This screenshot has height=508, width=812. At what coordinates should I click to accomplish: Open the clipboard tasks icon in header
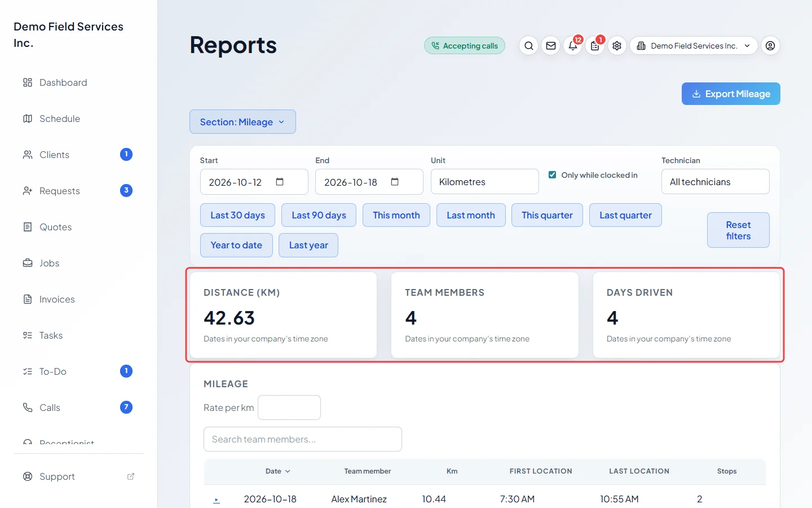595,46
